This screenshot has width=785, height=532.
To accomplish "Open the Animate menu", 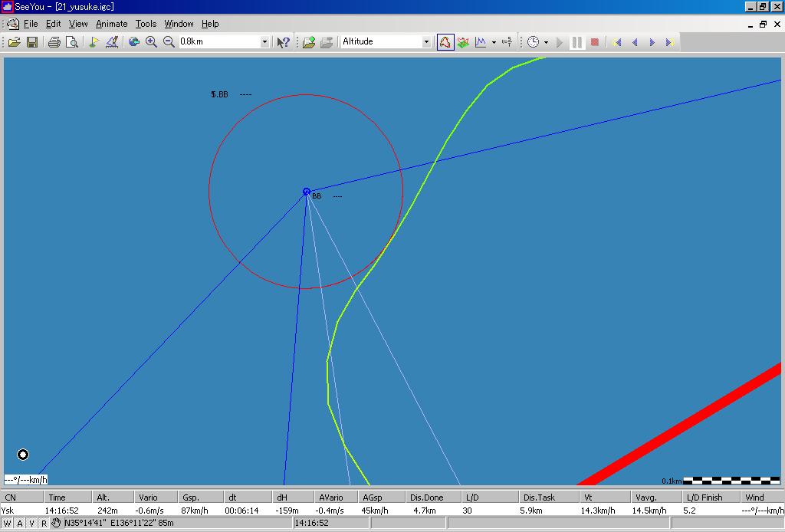I will click(x=112, y=24).
